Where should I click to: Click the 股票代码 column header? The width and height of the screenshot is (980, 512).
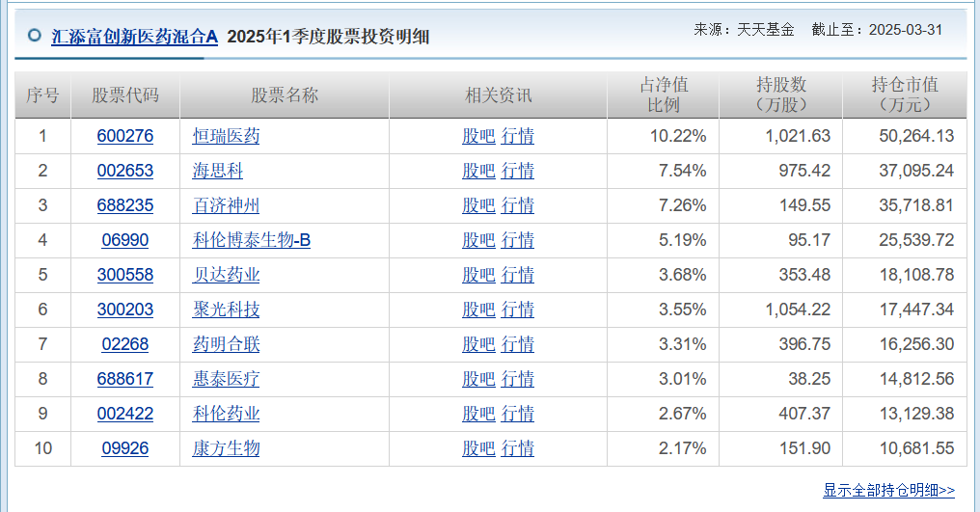pos(125,95)
